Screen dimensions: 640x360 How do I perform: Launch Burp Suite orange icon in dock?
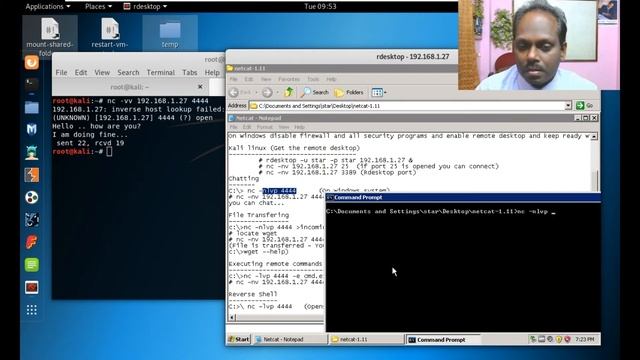click(32, 175)
